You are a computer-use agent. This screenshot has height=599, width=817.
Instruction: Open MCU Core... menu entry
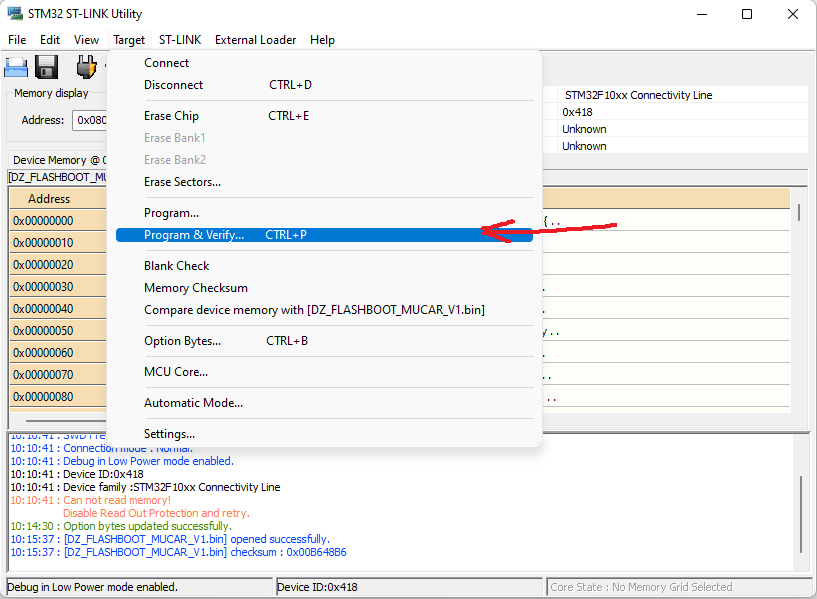(x=324, y=372)
